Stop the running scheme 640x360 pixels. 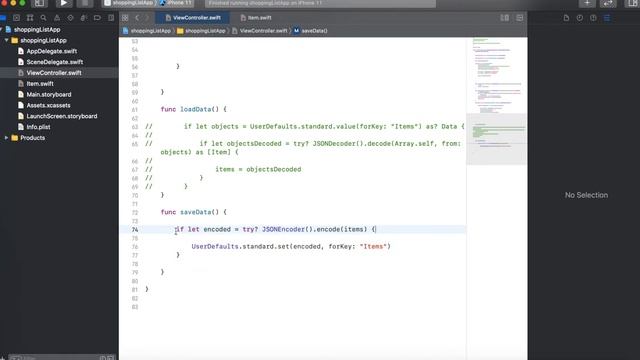[85, 3]
